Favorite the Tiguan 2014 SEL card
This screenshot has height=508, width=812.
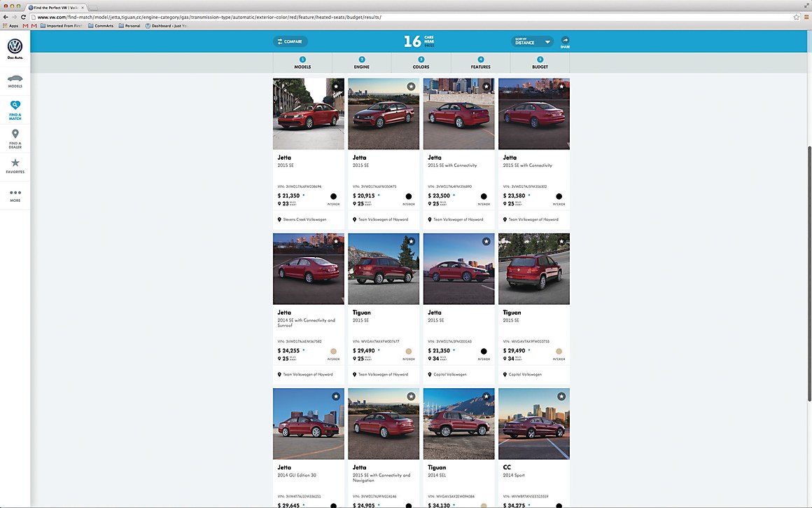(486, 396)
